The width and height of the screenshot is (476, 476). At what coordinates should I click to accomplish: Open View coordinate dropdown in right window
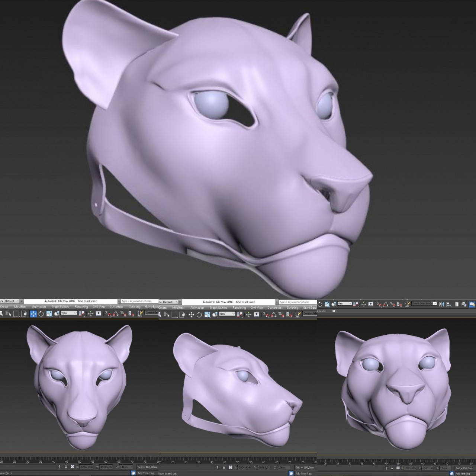click(x=344, y=303)
